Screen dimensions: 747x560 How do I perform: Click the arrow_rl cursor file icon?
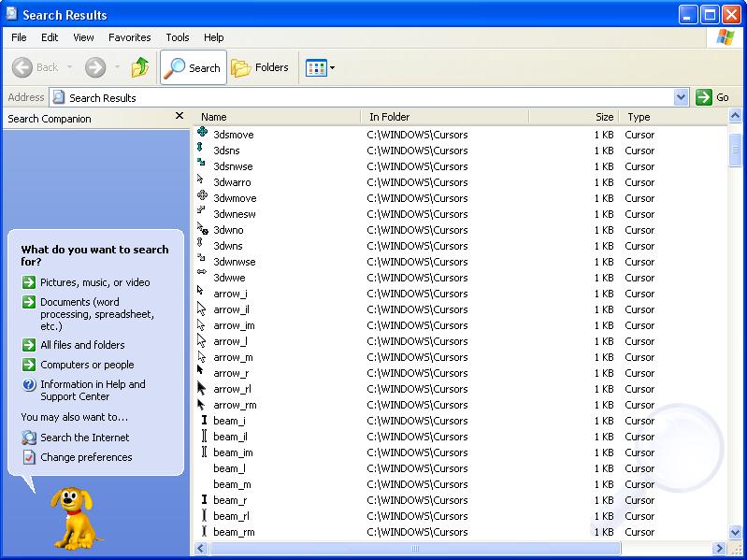[x=202, y=388]
